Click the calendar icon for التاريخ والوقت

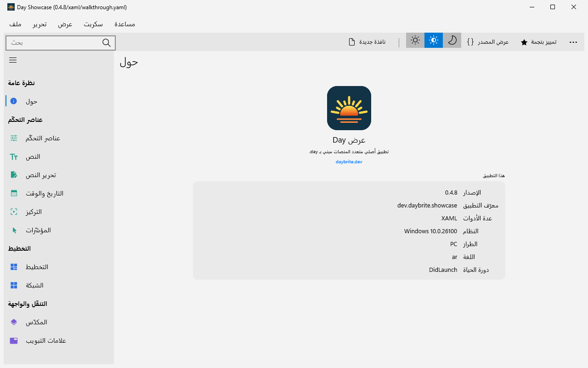(14, 193)
